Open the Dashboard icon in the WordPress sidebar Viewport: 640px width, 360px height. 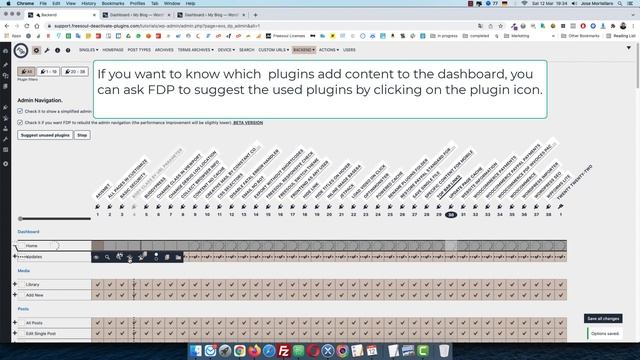[x=5, y=51]
